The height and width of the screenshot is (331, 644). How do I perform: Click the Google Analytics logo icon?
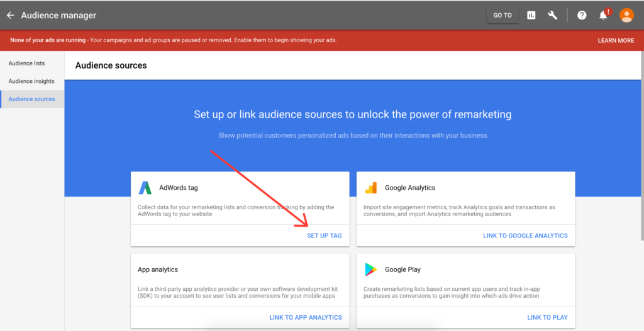pos(371,188)
